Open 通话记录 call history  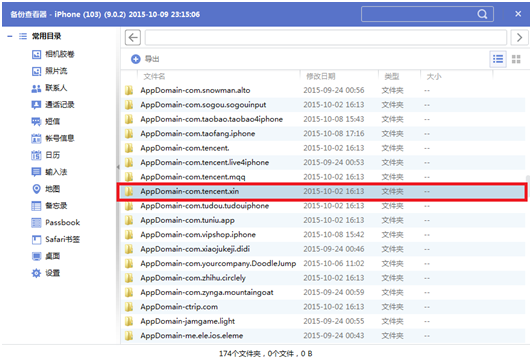pos(53,104)
